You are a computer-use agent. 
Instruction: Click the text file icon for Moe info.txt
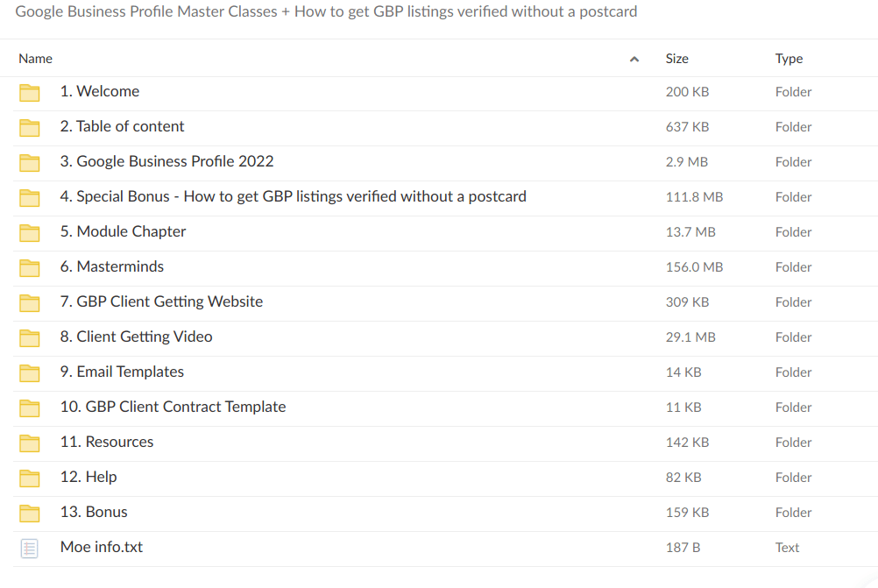coord(30,548)
